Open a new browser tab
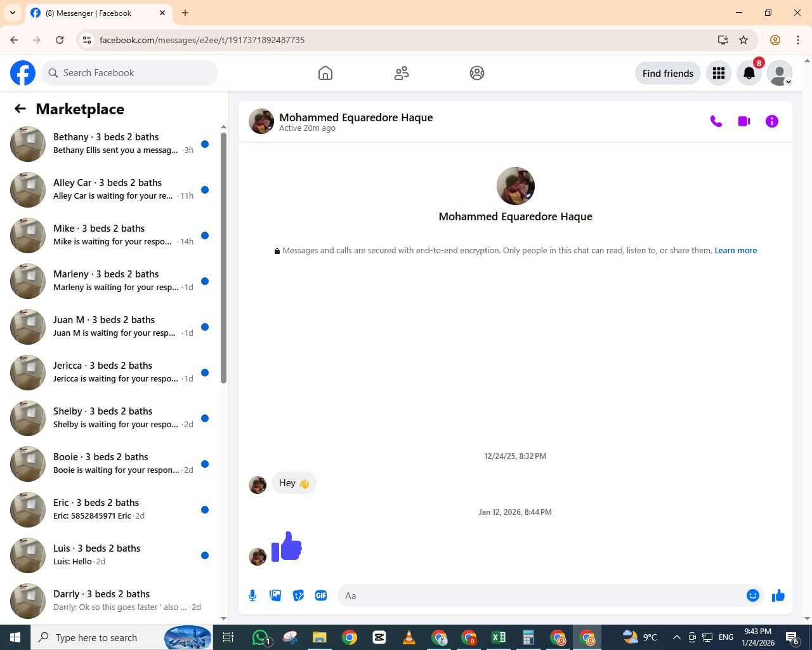Viewport: 812px width, 650px height. (x=185, y=13)
